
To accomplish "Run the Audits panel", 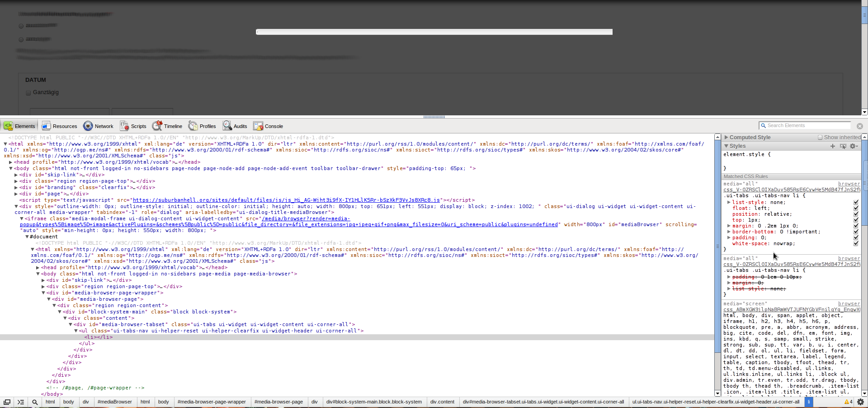I will point(240,126).
